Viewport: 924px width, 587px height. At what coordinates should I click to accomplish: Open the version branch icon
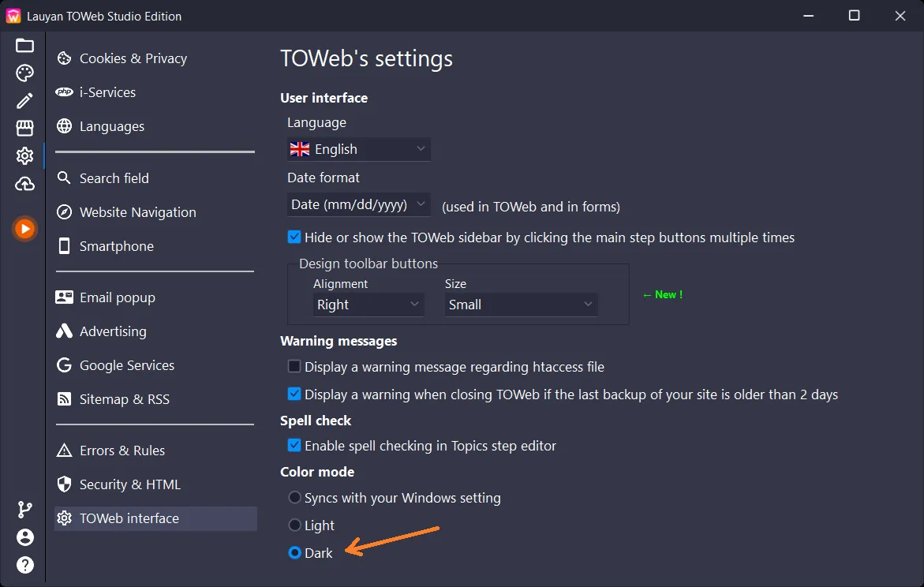24,510
